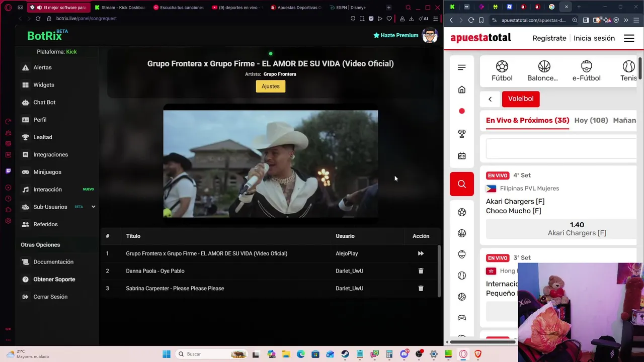This screenshot has height=362, width=644.
Task: Open Referidos in BotRix sidebar
Action: (45, 224)
